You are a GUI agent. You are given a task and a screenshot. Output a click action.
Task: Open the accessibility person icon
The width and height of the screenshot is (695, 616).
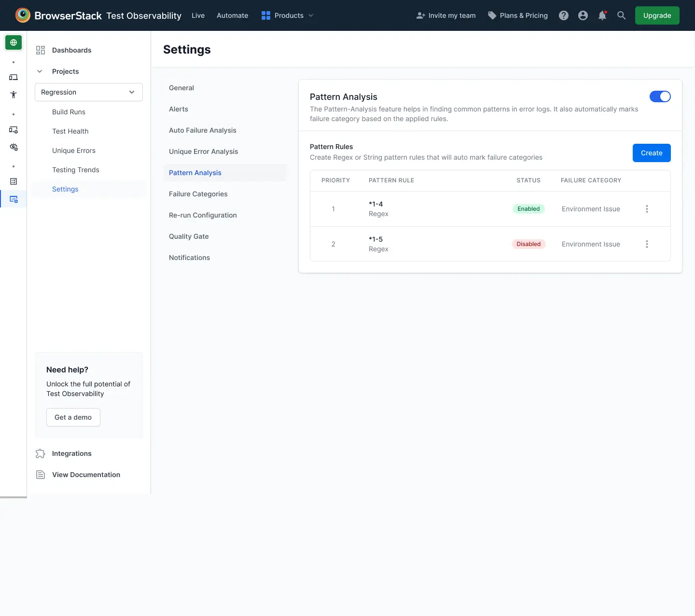[x=14, y=95]
